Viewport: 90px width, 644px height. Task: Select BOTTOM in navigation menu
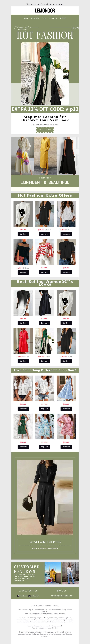[x=53, y=18]
